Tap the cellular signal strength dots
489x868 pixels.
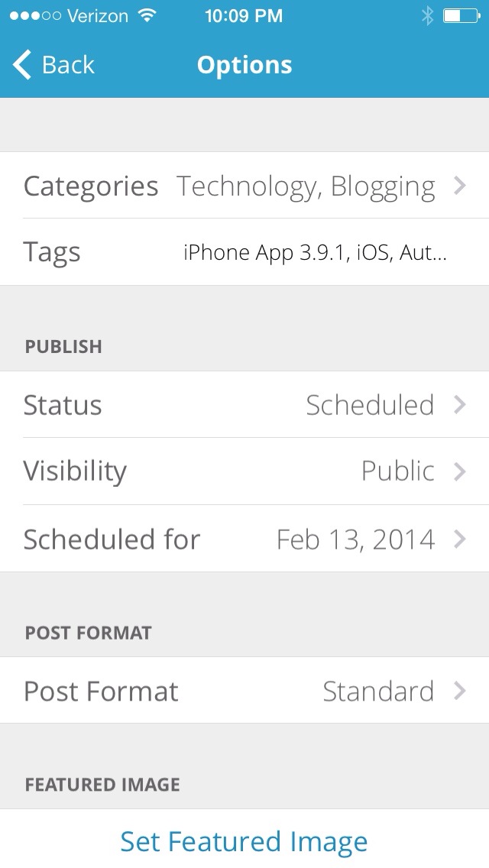pos(32,16)
